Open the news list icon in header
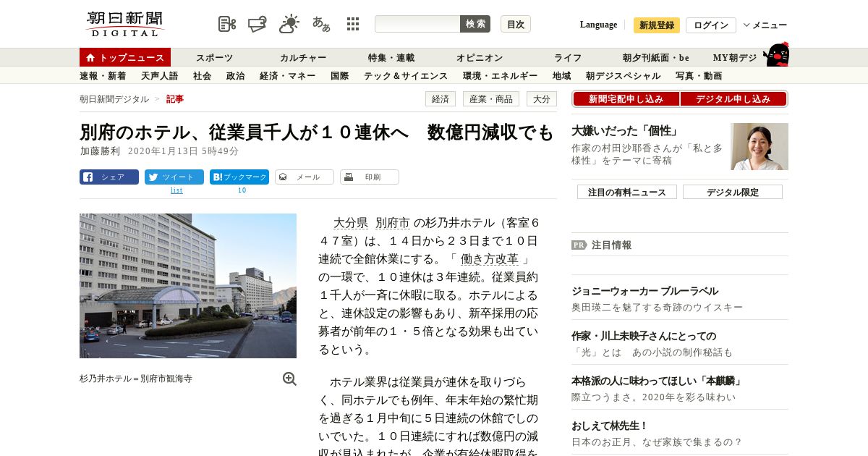Viewport: 868px width, 456px height. [227, 24]
